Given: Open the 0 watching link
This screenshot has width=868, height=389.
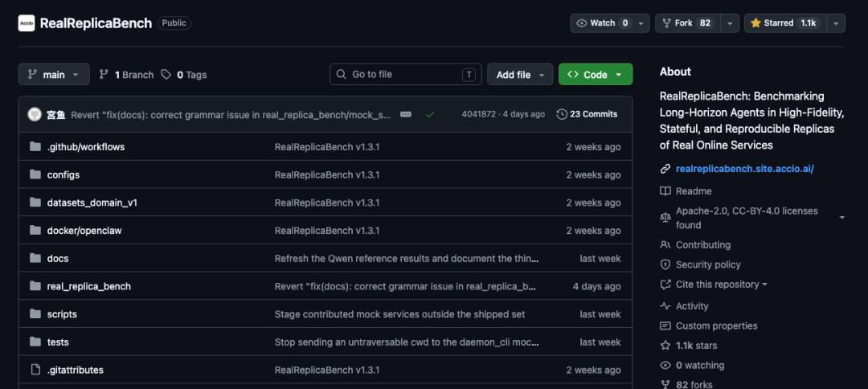Looking at the screenshot, I should [x=700, y=365].
